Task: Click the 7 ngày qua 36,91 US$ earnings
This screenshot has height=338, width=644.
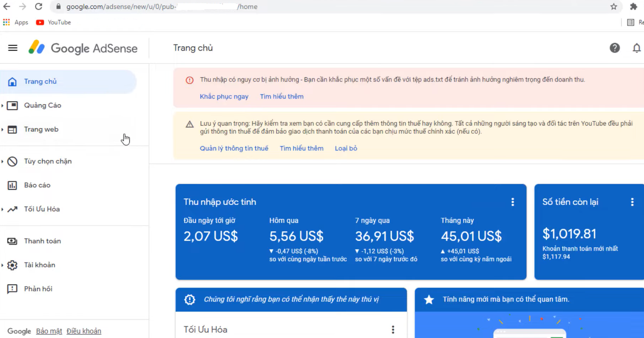Action: point(385,236)
